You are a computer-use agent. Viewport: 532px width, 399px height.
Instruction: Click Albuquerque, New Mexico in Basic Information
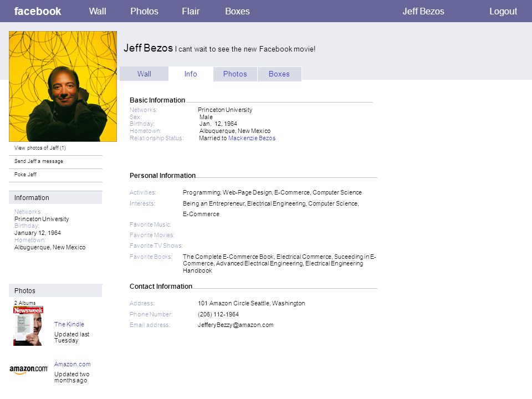(x=235, y=131)
